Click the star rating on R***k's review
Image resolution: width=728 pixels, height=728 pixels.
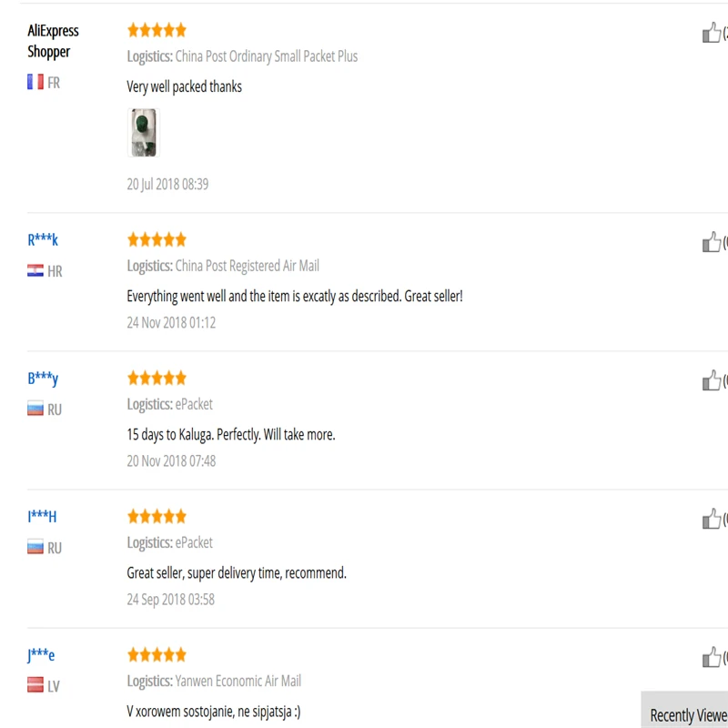coord(157,239)
